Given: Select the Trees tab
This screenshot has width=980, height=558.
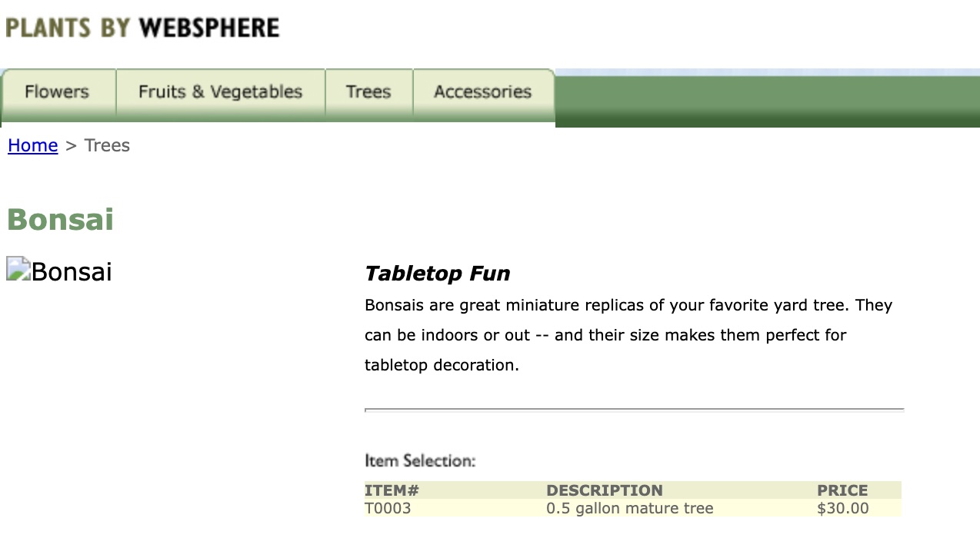Looking at the screenshot, I should [368, 92].
